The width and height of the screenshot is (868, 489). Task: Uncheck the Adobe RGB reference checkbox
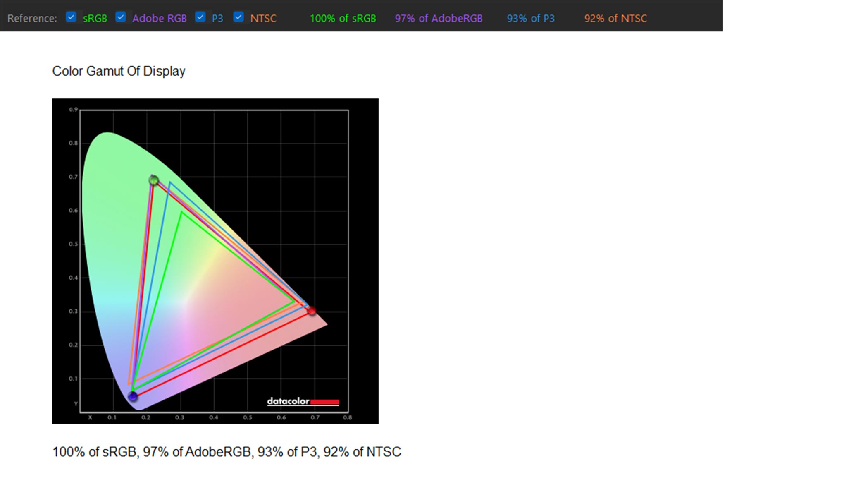pos(121,17)
